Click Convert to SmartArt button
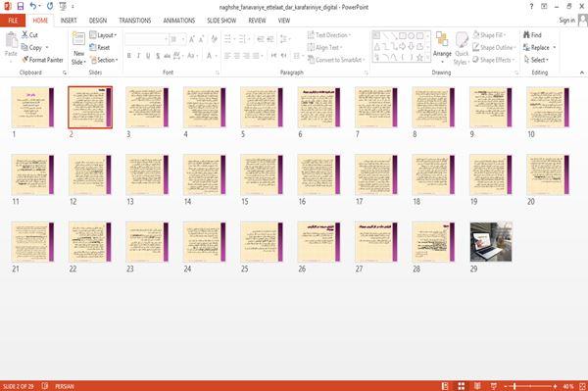Screen dimensions: 588x391 (x=336, y=60)
